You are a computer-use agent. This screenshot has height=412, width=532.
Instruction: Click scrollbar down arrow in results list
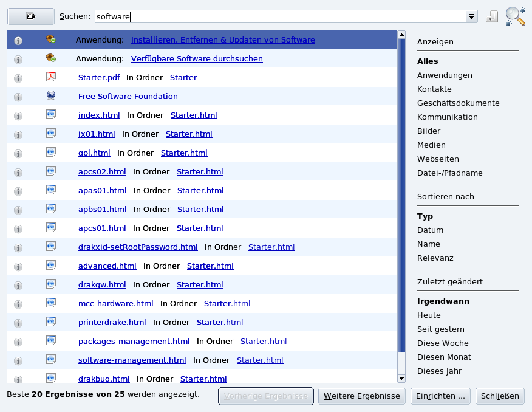click(401, 379)
